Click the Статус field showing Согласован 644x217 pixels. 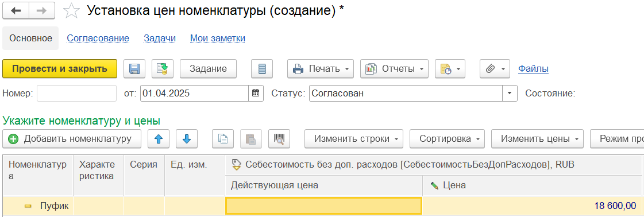click(x=406, y=93)
